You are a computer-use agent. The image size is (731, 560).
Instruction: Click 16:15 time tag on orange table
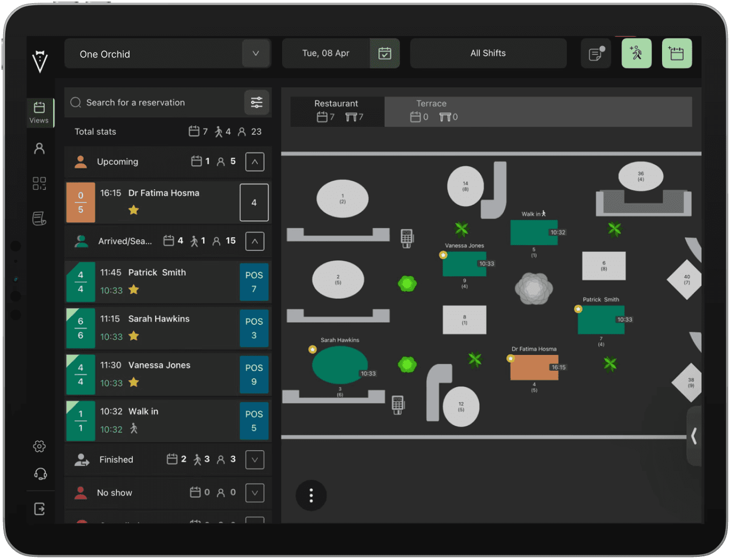click(x=558, y=367)
